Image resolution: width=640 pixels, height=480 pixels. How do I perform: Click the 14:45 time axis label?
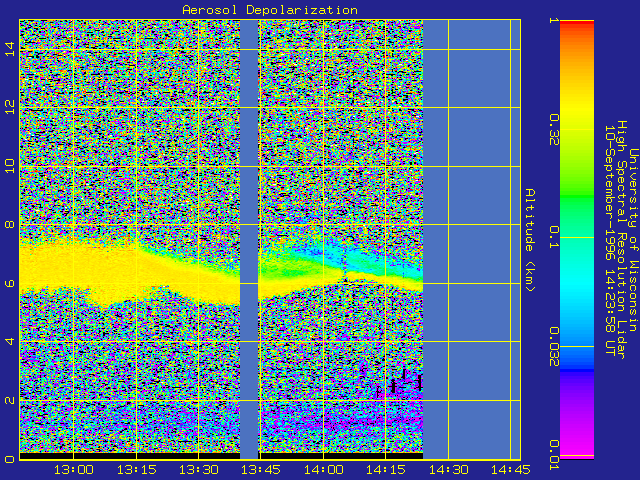511,470
